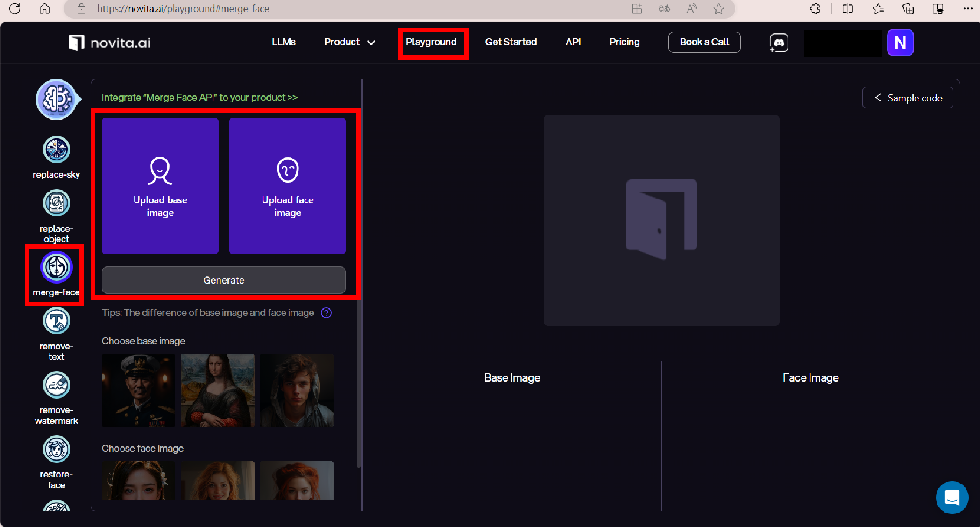Open the chat support bubble
This screenshot has height=527, width=980.
952,497
